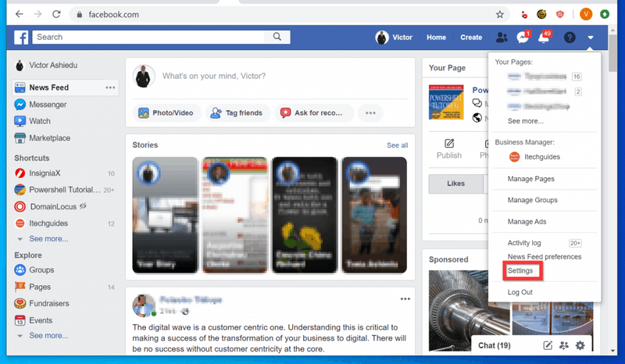625x364 pixels.
Task: Click Ask for recommendations button
Action: (314, 112)
